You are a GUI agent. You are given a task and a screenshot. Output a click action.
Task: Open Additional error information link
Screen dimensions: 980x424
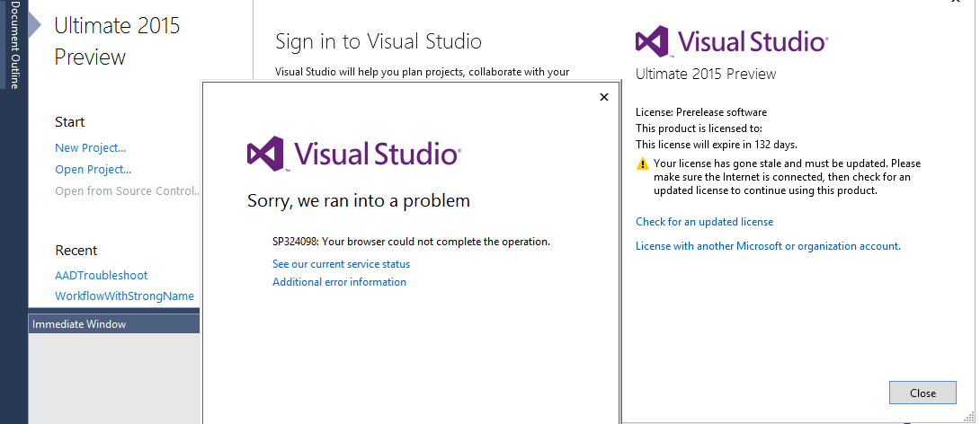click(339, 282)
